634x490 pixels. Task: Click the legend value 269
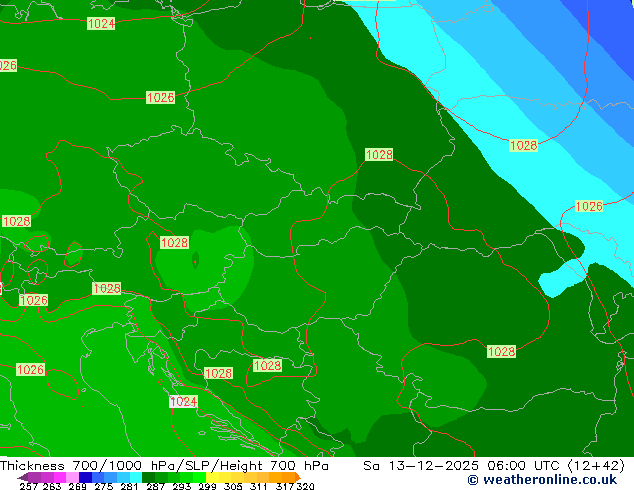click(x=77, y=486)
